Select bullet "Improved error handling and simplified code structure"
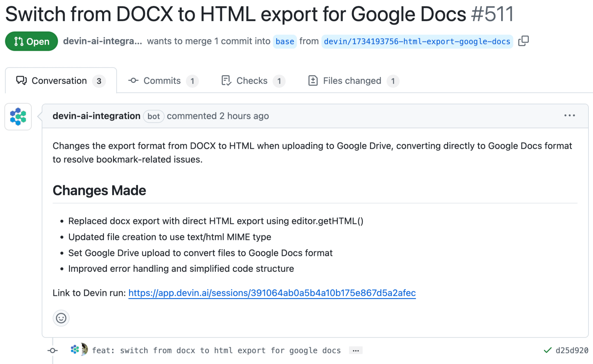The height and width of the screenshot is (364, 593). click(181, 269)
